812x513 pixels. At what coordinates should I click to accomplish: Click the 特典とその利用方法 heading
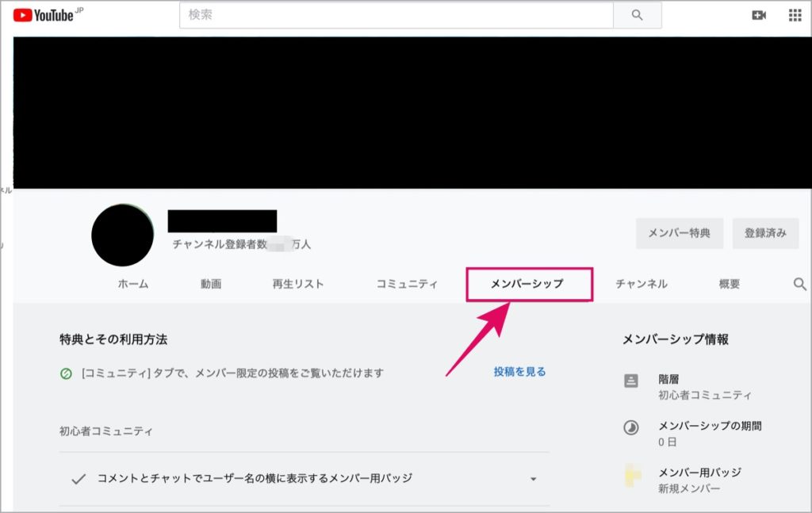(113, 339)
